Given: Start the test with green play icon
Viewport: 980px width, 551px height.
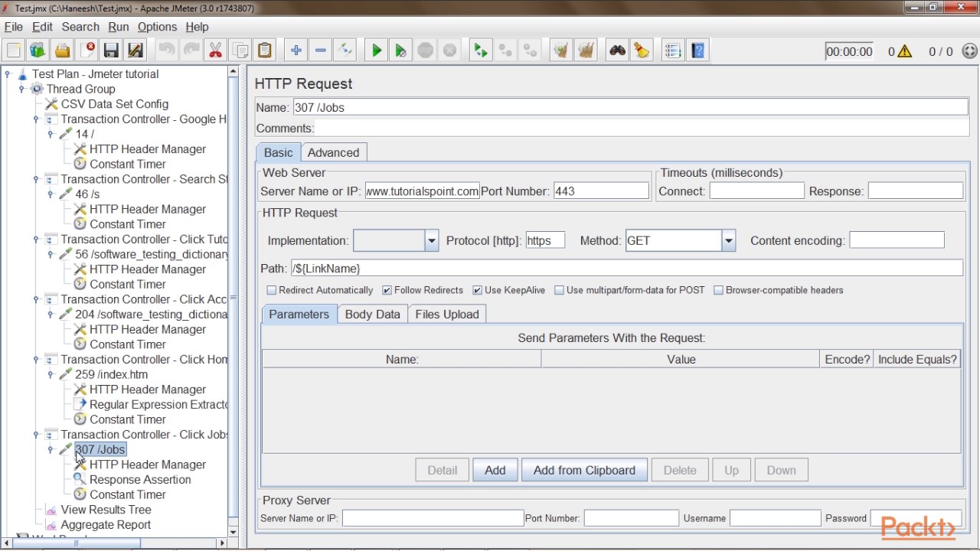Looking at the screenshot, I should click(376, 51).
